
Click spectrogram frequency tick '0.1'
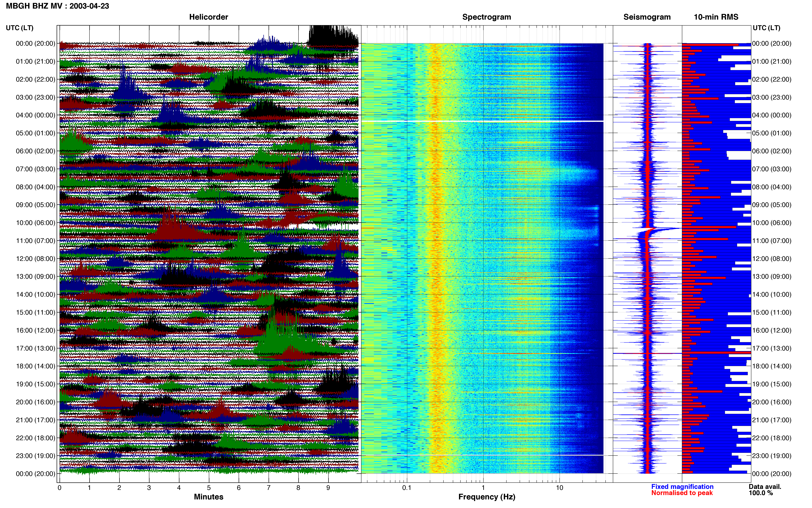pos(407,488)
